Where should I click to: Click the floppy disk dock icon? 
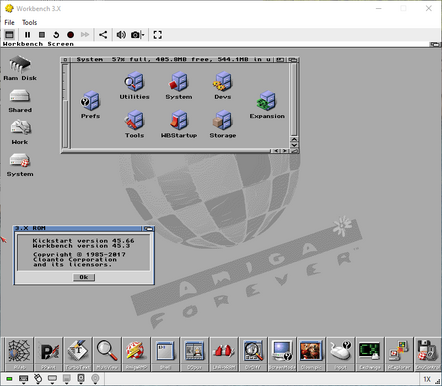pos(428,354)
